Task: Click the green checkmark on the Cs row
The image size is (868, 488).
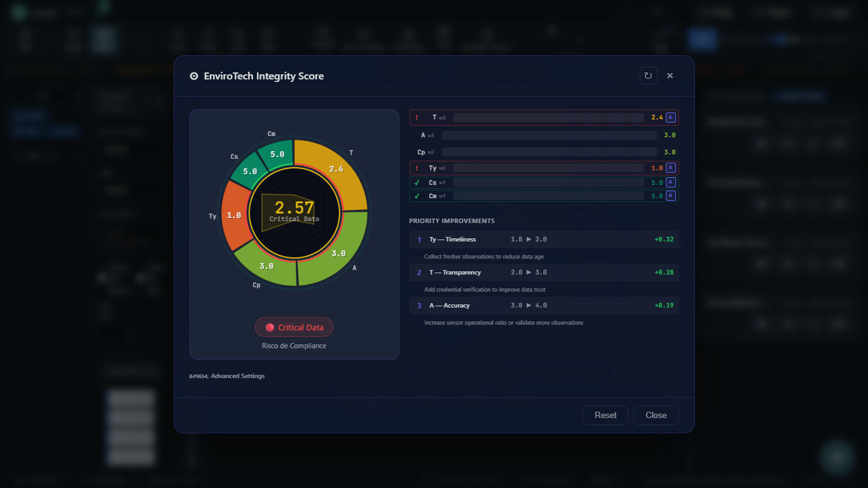Action: click(417, 182)
